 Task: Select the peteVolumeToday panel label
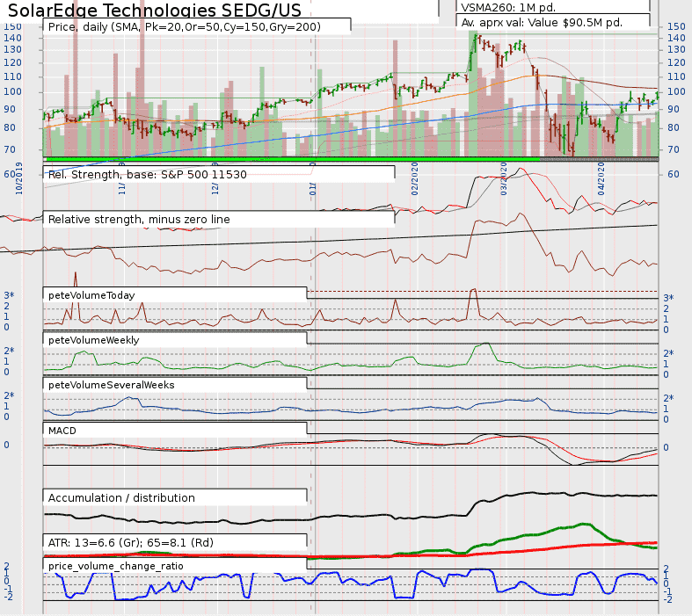click(91, 295)
